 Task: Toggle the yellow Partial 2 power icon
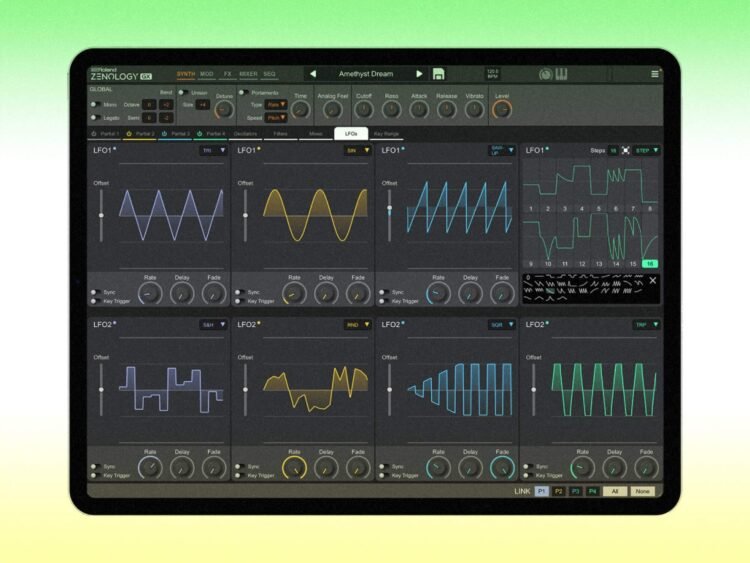pyautogui.click(x=129, y=134)
